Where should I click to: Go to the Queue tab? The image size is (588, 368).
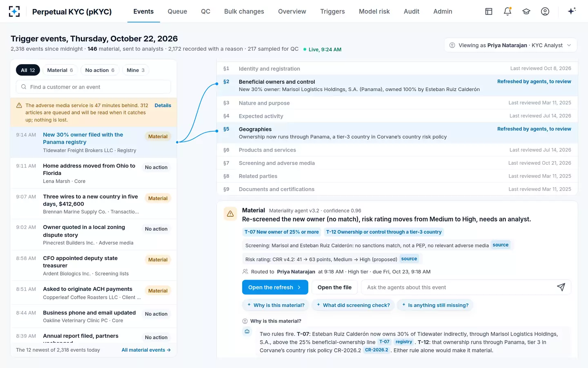177,11
